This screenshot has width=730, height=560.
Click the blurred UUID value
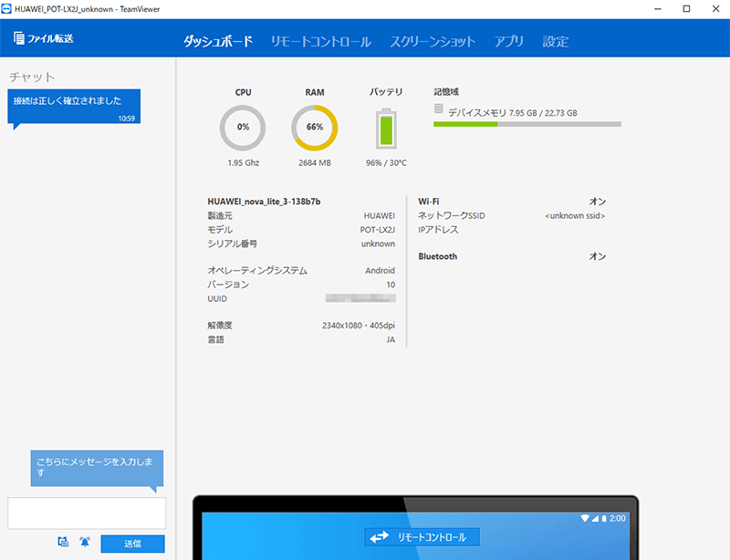point(360,298)
